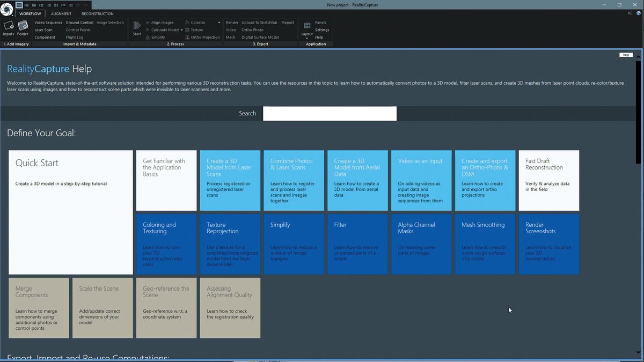This screenshot has height=362, width=644.
Task: Click the Simplify triangle icon
Action: click(148, 38)
